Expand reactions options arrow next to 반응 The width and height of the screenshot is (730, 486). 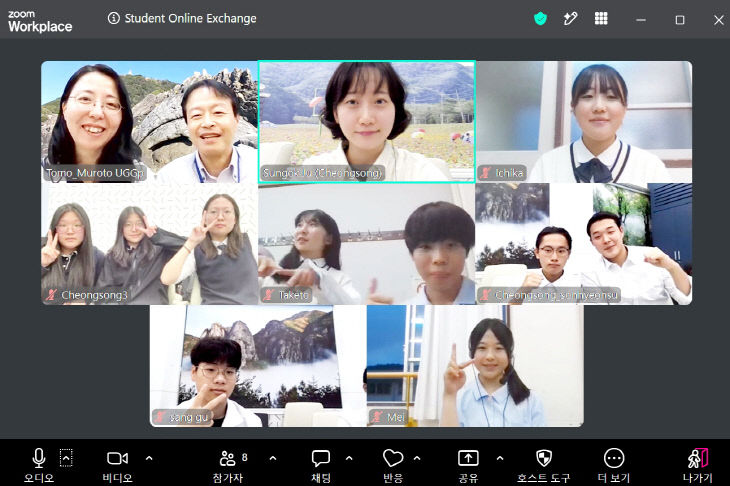coord(417,458)
